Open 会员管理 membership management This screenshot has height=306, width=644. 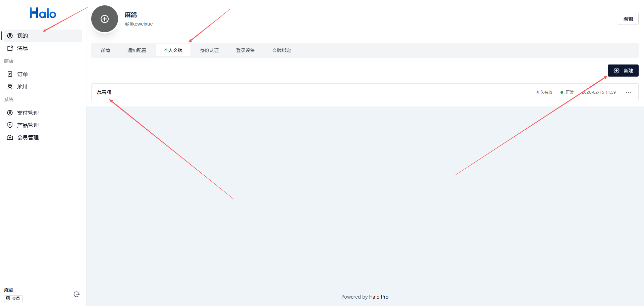tap(28, 137)
